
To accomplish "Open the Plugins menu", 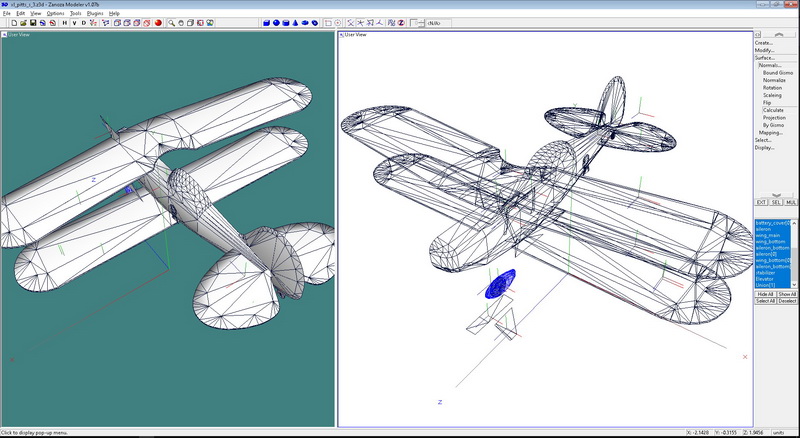I will click(x=95, y=13).
